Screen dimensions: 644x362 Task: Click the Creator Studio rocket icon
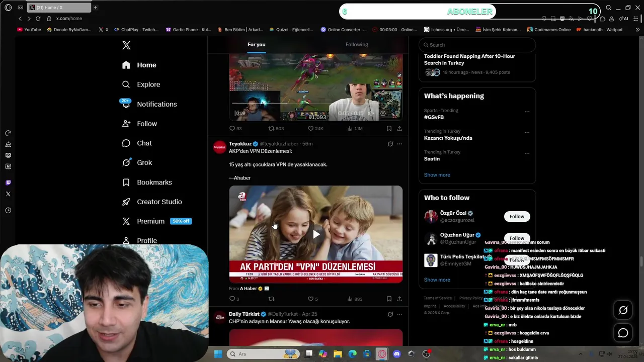click(126, 202)
